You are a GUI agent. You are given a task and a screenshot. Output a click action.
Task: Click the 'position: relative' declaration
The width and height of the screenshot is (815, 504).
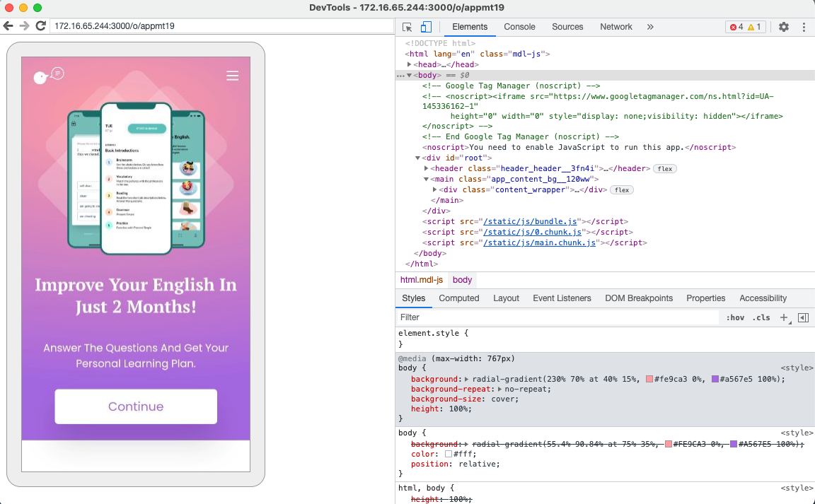coord(456,464)
